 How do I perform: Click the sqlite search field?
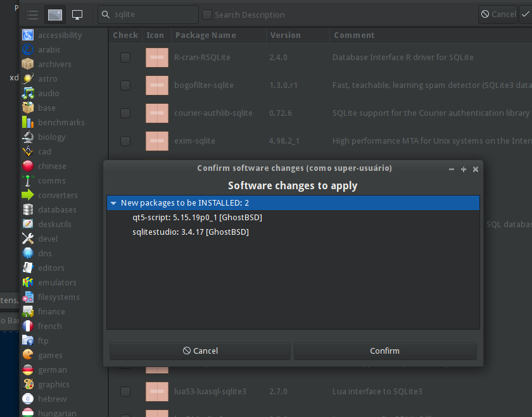point(152,14)
